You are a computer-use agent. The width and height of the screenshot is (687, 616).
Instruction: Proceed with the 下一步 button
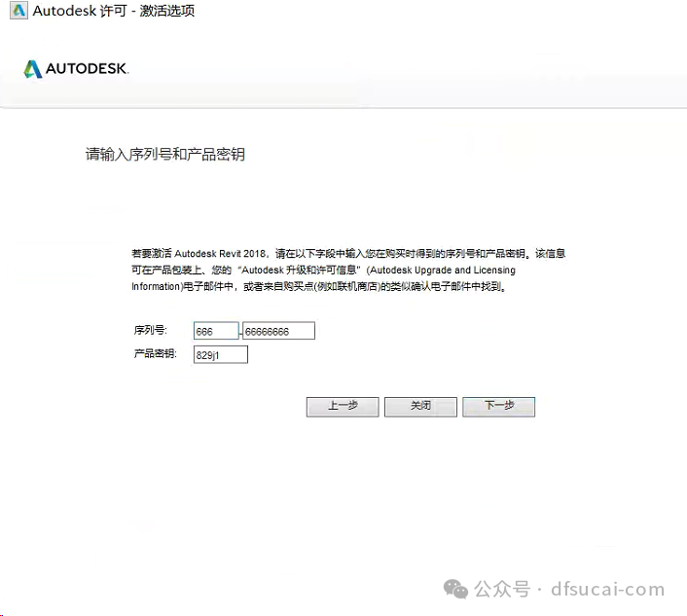pos(498,407)
